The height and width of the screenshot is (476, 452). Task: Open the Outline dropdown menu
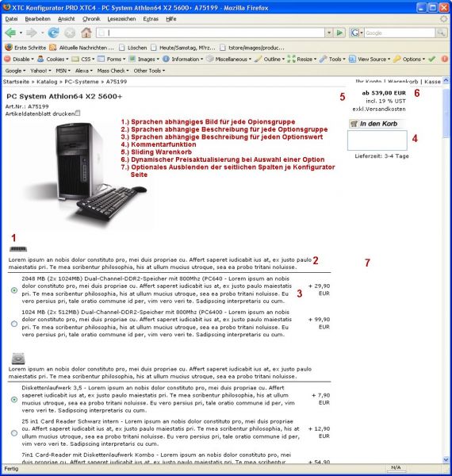[270, 59]
